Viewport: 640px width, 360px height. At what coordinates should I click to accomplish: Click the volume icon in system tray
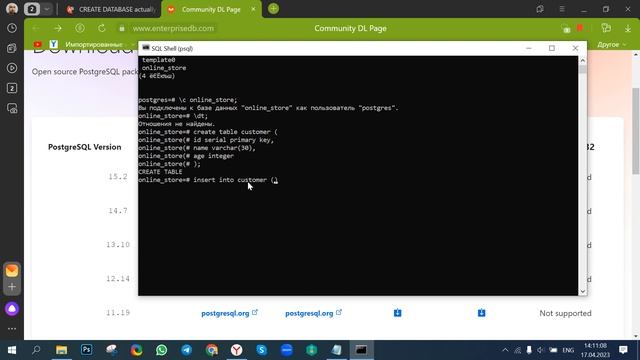541,350
